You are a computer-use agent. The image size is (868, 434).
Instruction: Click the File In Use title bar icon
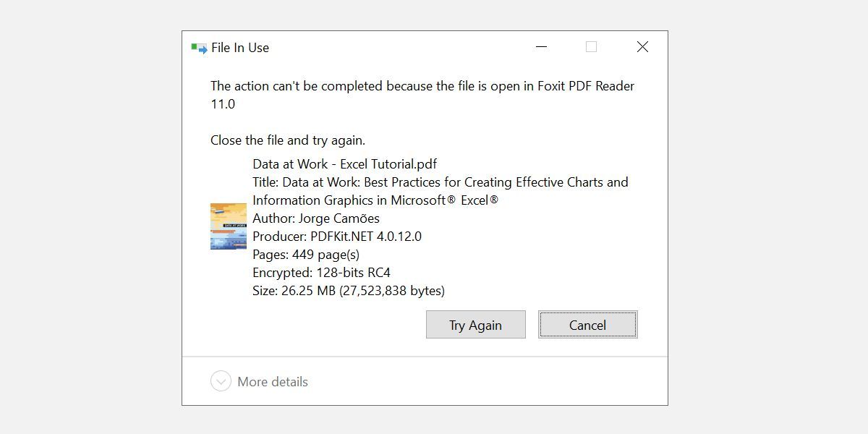click(x=196, y=47)
